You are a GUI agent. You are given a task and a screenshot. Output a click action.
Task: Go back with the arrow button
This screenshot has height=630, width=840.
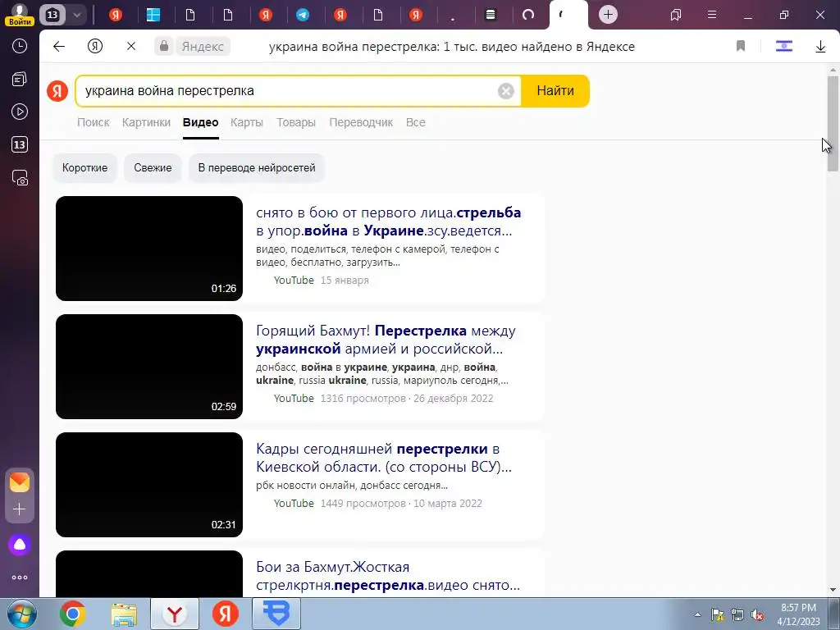point(59,47)
